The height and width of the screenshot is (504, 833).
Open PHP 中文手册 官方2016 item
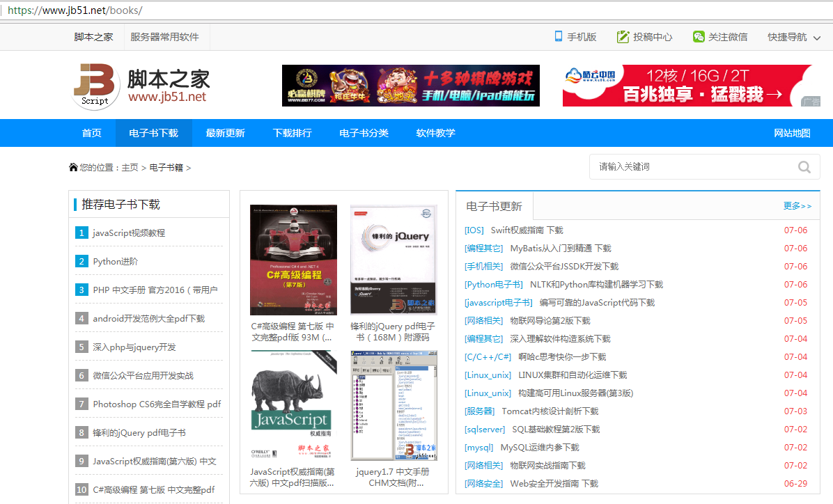tap(155, 290)
